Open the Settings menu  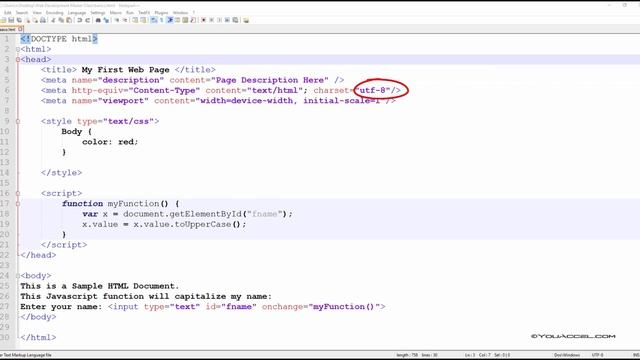click(98, 13)
